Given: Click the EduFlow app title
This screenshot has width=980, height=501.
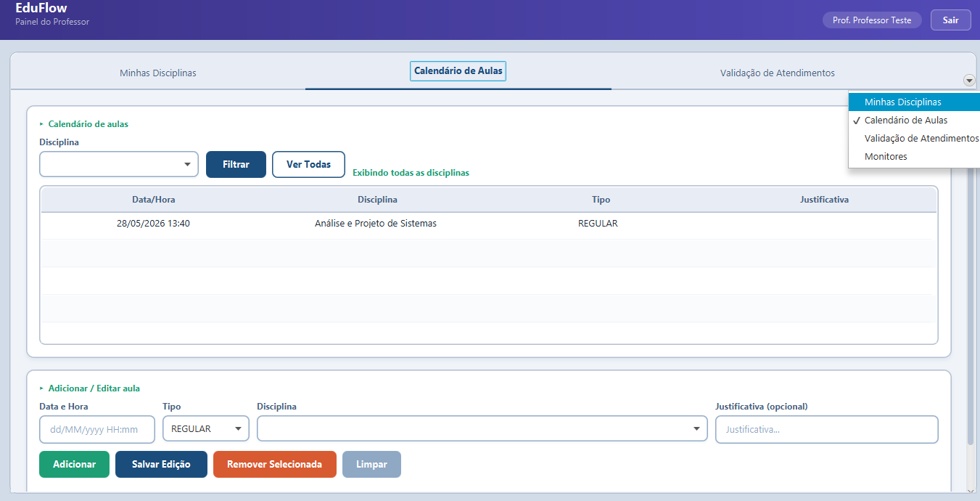Looking at the screenshot, I should [x=41, y=9].
